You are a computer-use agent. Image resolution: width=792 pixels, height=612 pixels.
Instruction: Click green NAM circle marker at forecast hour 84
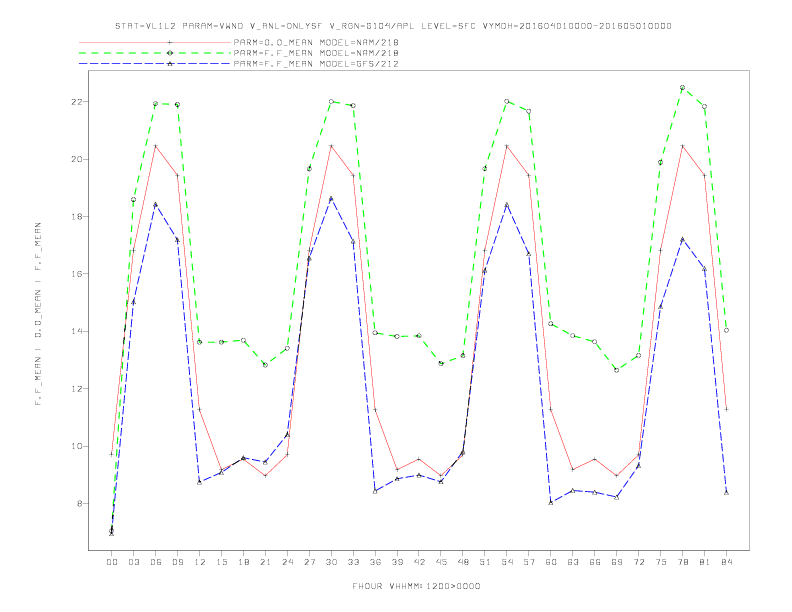coord(726,330)
